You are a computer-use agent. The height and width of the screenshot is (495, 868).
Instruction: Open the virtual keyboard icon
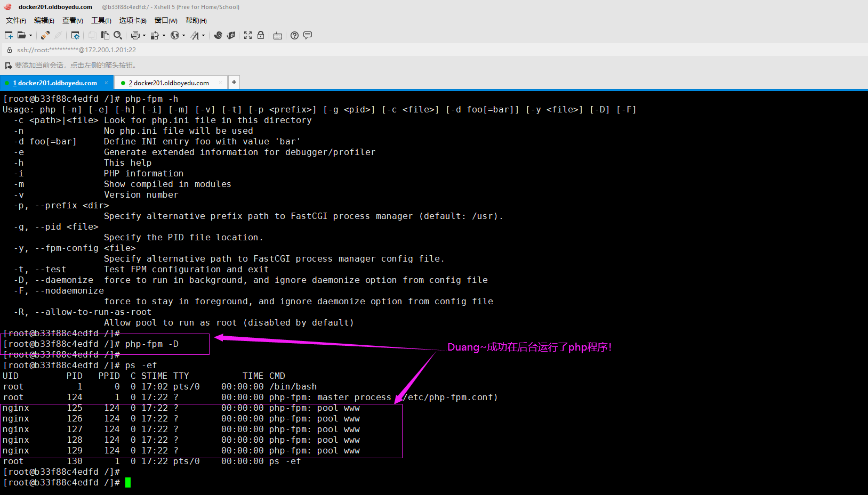coord(278,36)
